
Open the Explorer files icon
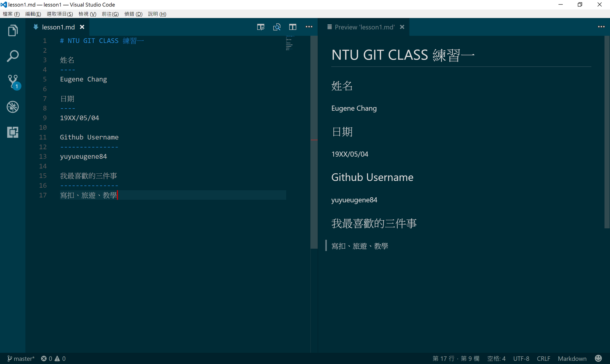[x=13, y=30]
